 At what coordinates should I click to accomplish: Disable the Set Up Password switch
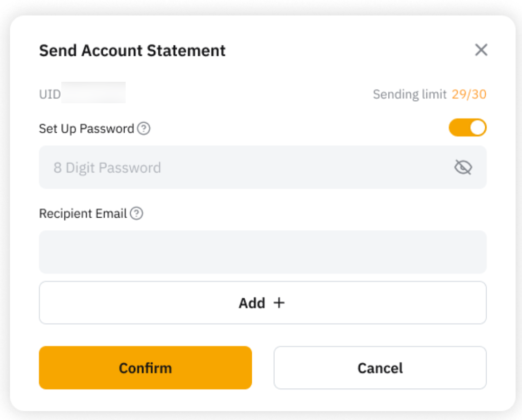pos(467,128)
